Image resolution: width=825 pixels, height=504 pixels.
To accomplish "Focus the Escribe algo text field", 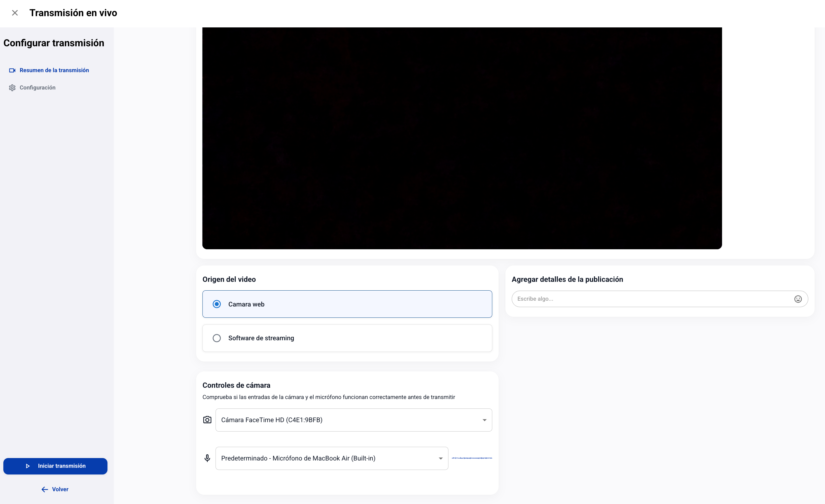I will tap(650, 299).
